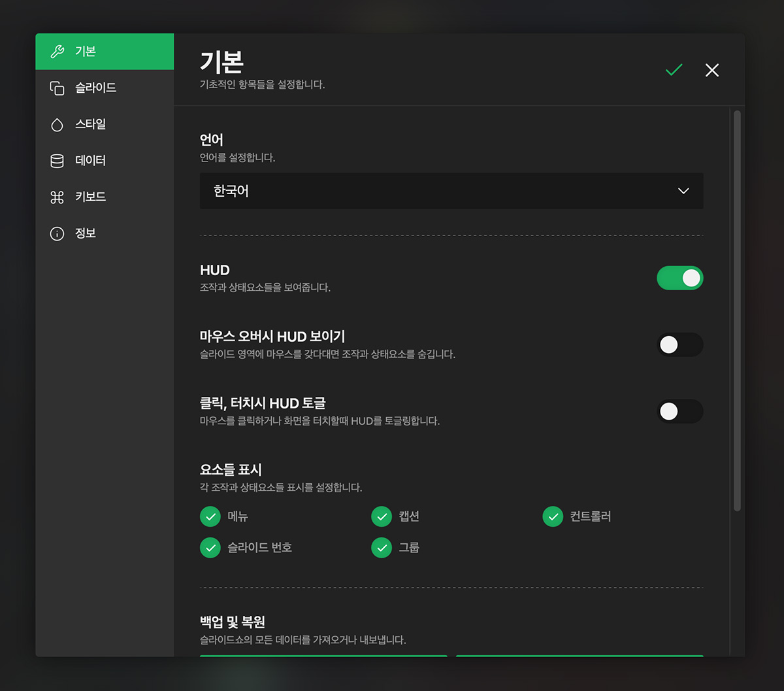This screenshot has width=784, height=691.
Task: Turn off the HUD toggle switch
Action: pos(679,278)
